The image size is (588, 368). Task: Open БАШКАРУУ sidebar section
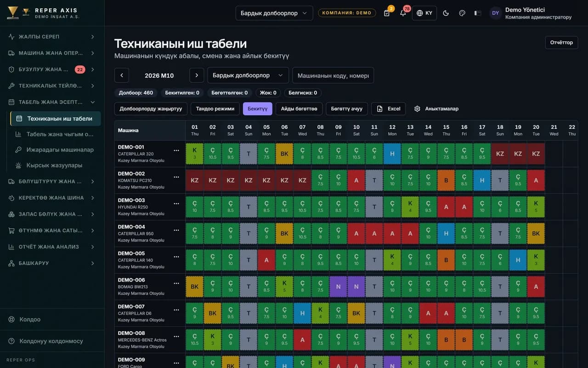52,263
